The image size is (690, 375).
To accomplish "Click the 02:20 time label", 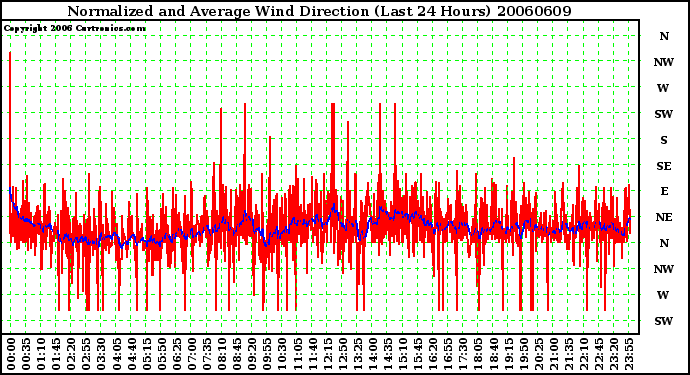I will coord(71,354).
